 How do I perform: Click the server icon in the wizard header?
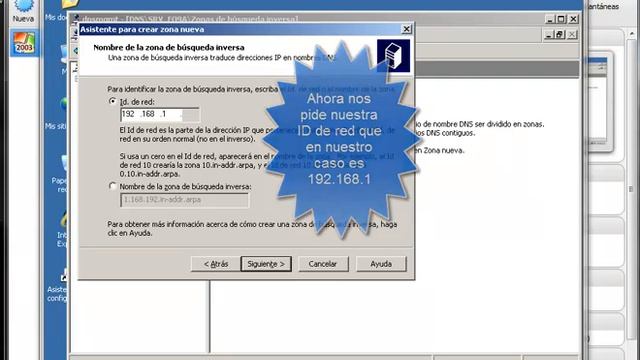pos(393,56)
